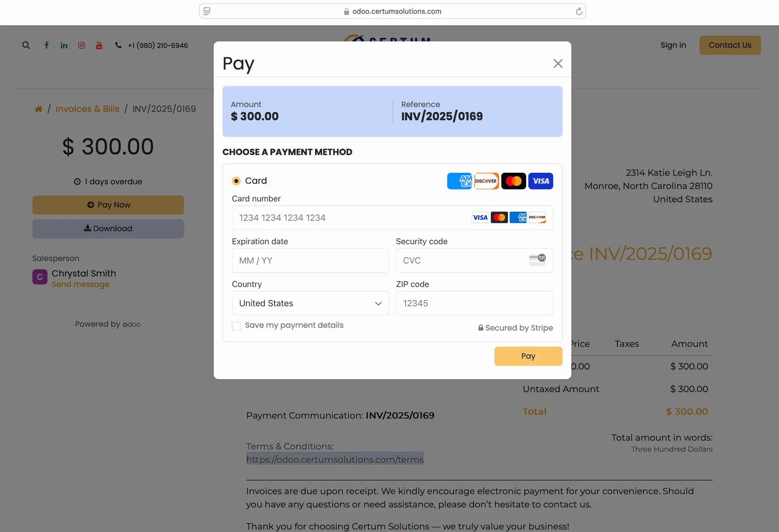
Task: Select the Card payment radio button
Action: point(236,181)
